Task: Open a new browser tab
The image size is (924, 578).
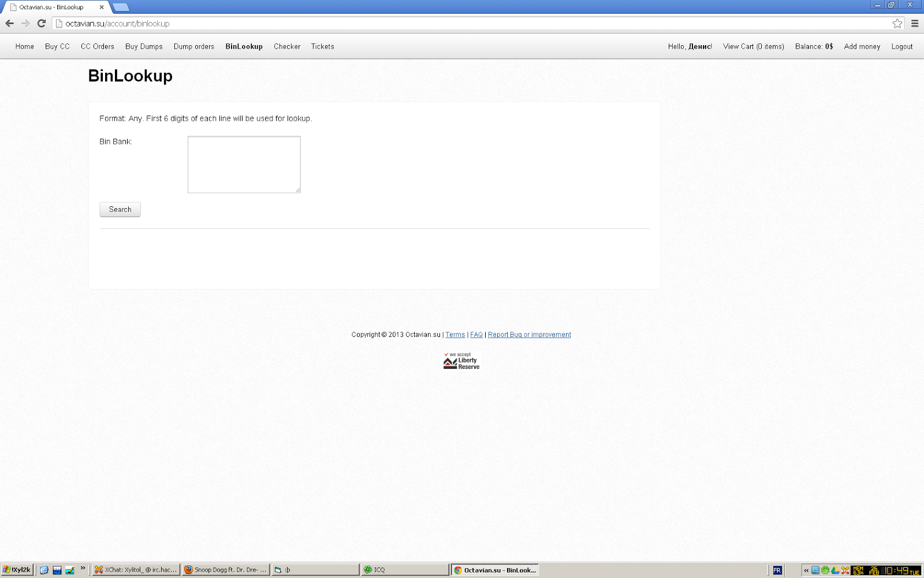Action: (121, 7)
